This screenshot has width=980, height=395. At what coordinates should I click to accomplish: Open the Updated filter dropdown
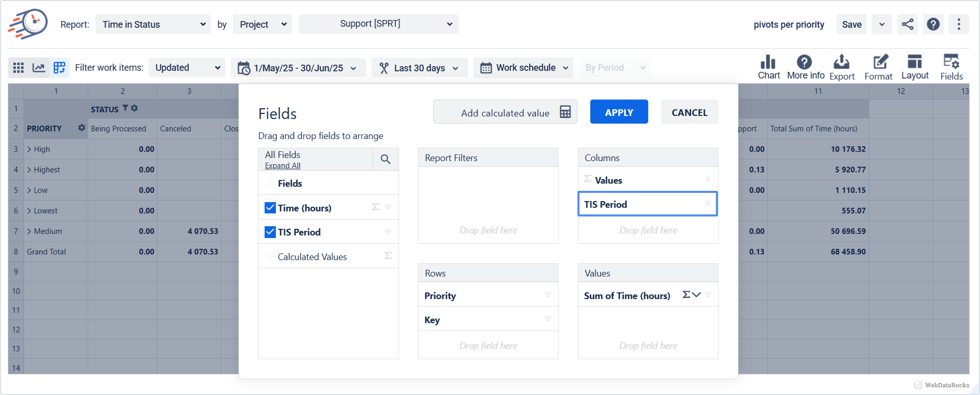click(187, 68)
